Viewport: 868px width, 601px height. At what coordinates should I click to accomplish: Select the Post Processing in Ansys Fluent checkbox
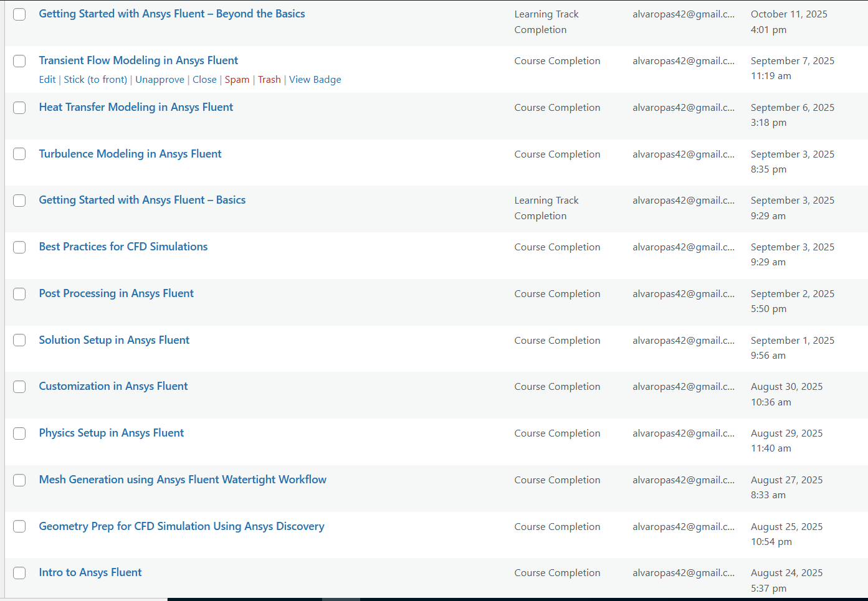19,294
